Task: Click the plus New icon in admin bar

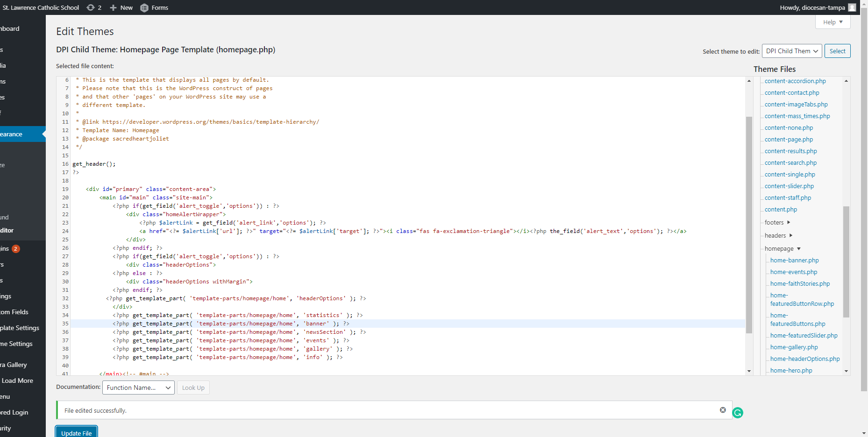Action: tap(113, 7)
